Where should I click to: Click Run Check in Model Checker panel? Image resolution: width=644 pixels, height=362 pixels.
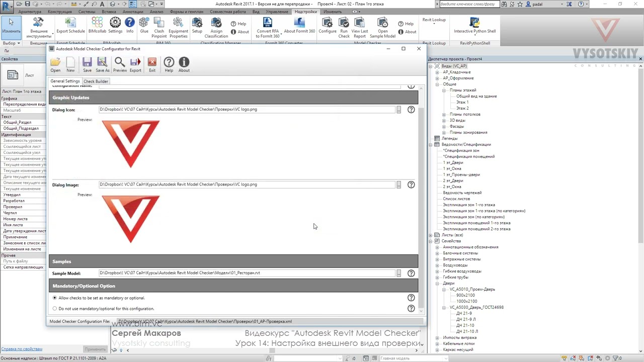pos(344,28)
